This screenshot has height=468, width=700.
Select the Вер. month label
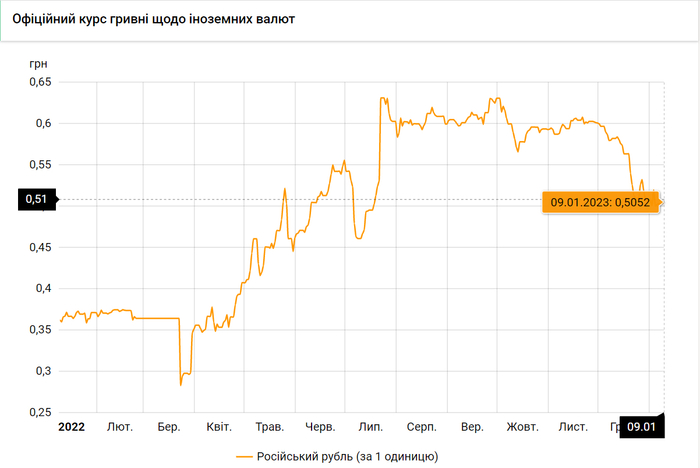[x=472, y=427]
